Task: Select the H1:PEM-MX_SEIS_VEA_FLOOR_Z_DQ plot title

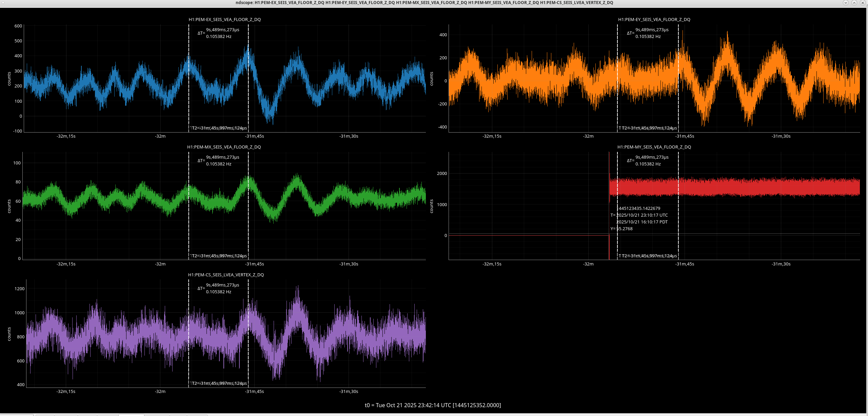Action: click(x=224, y=147)
